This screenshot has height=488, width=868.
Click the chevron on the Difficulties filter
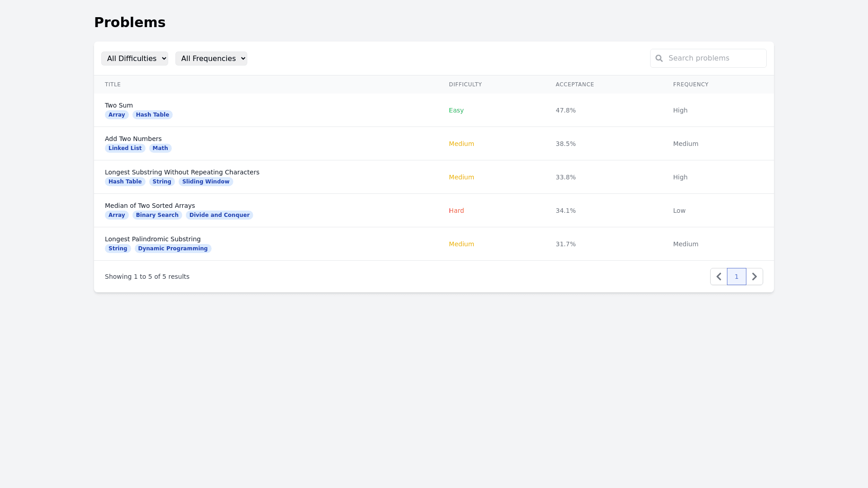[x=163, y=58]
